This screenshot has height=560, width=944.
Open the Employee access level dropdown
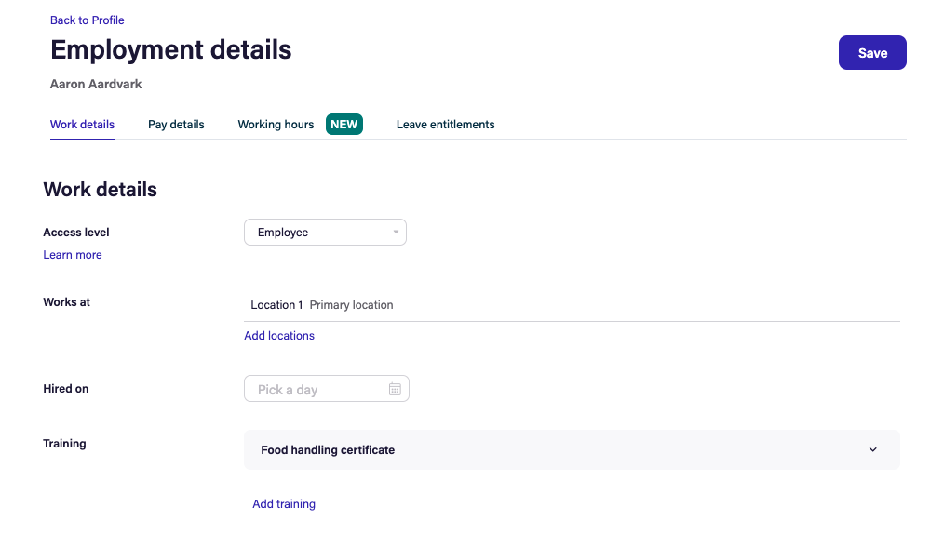[324, 233]
